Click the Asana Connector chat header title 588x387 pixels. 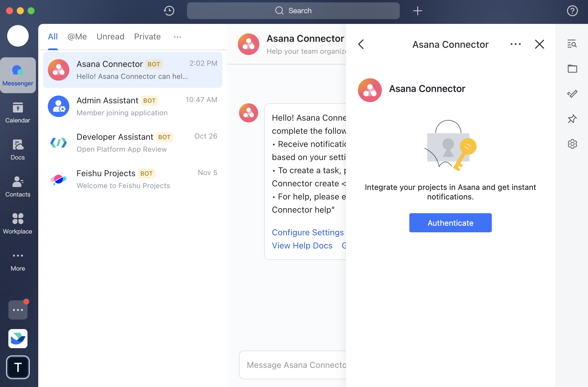(x=305, y=39)
